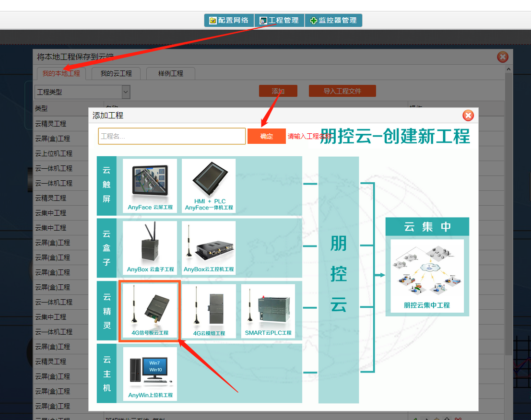
Task: Select the AnyBox云工控机工程 tile
Action: point(209,248)
